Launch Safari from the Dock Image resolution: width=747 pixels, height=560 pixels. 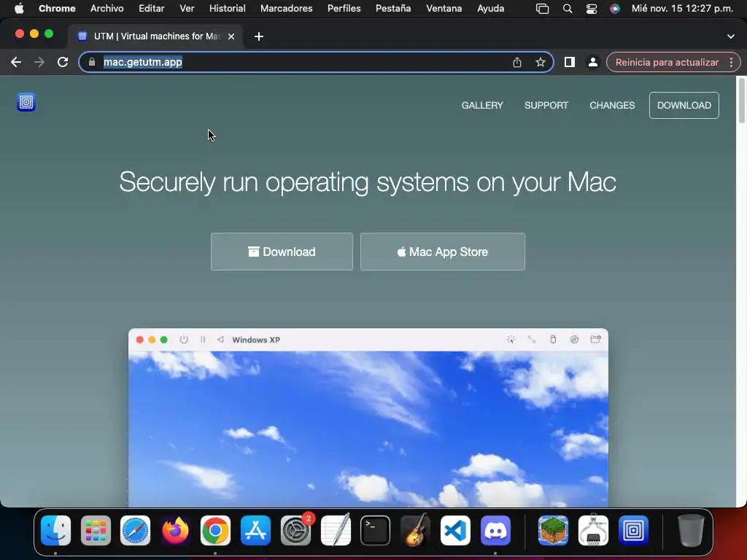tap(135, 530)
